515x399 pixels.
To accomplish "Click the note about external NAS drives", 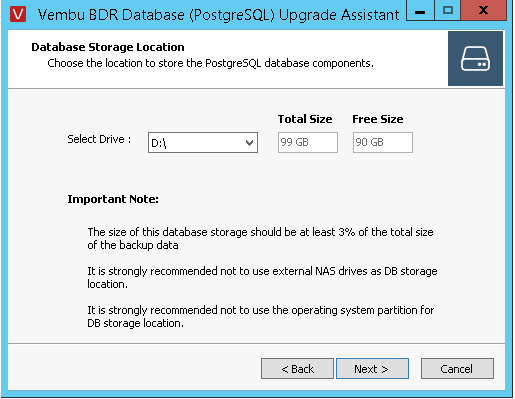I will [x=262, y=277].
